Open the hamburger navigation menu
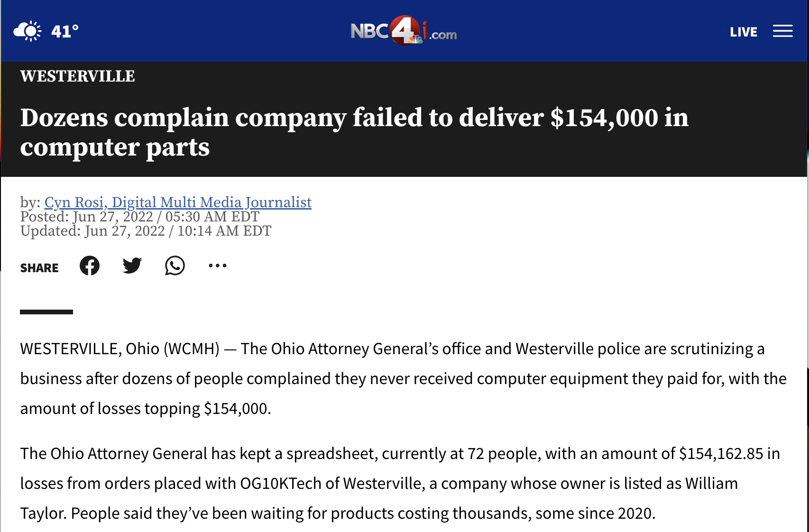The image size is (809, 532). pos(782,31)
